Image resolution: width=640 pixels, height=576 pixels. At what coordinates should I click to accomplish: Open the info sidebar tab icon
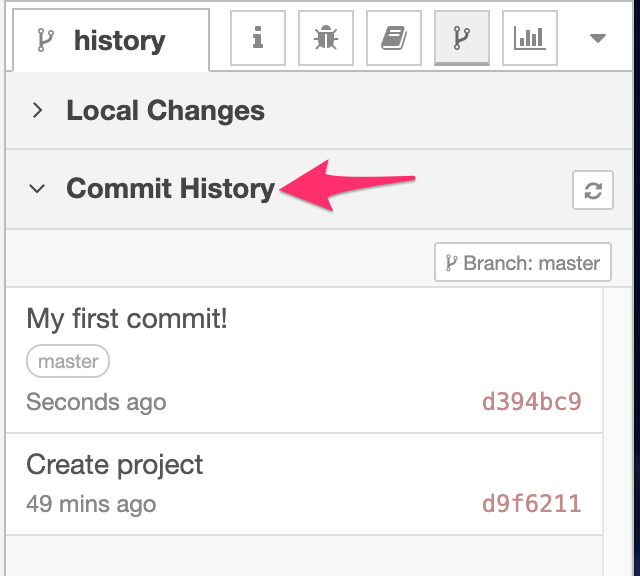point(258,39)
